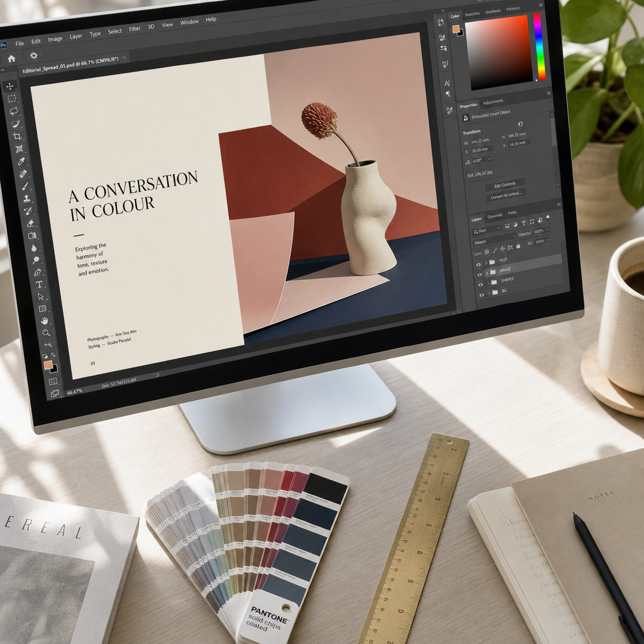This screenshot has height=644, width=644.
Task: Select the Blur droplet tool
Action: 34,248
